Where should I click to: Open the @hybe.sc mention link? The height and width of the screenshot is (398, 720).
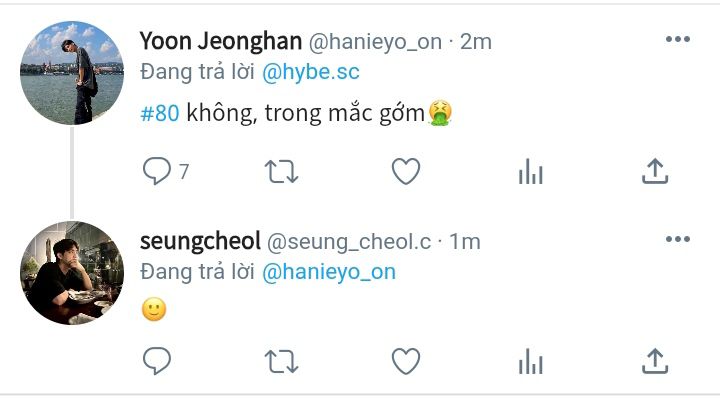point(311,73)
